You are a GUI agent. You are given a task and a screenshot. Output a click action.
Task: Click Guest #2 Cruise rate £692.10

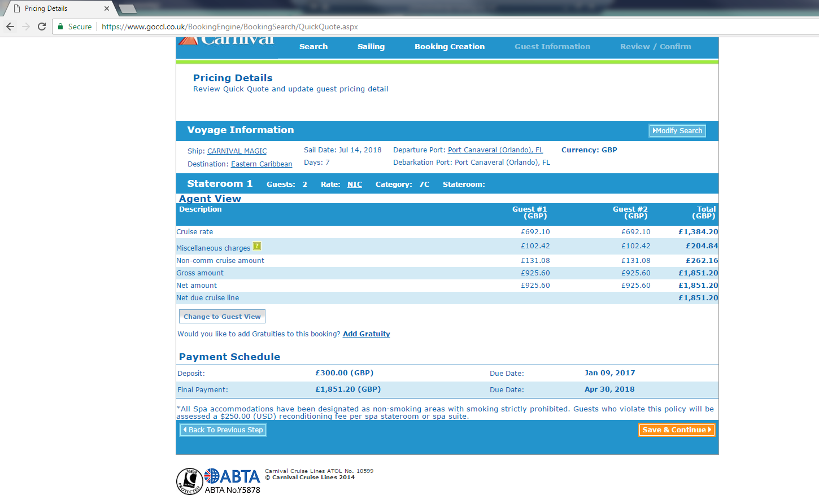pos(636,232)
